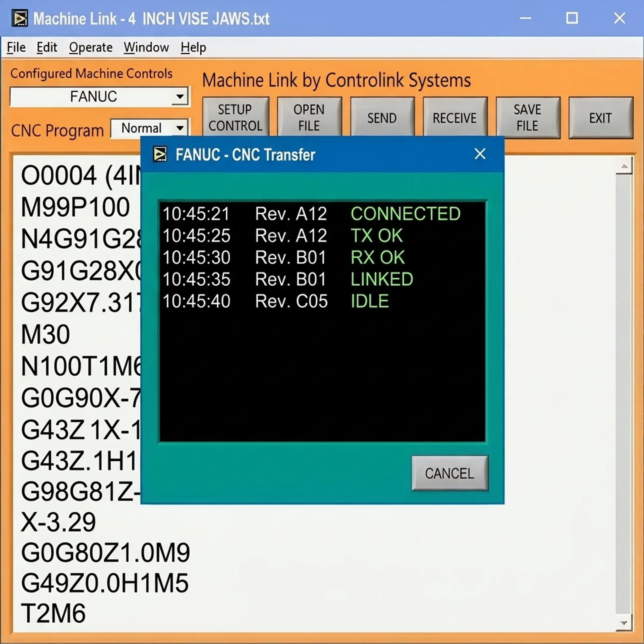
Task: Click timestamp 10:45:40 in the log
Action: pyautogui.click(x=196, y=301)
